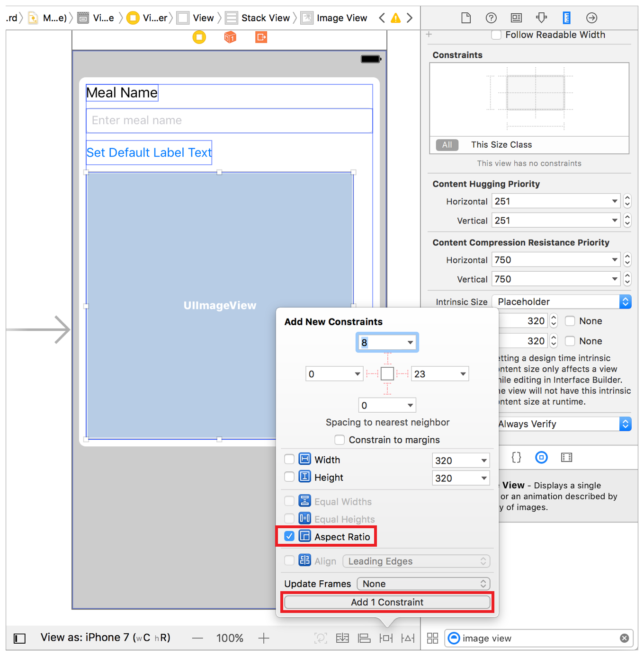
Task: Enable the Height constraint checkbox
Action: point(289,477)
